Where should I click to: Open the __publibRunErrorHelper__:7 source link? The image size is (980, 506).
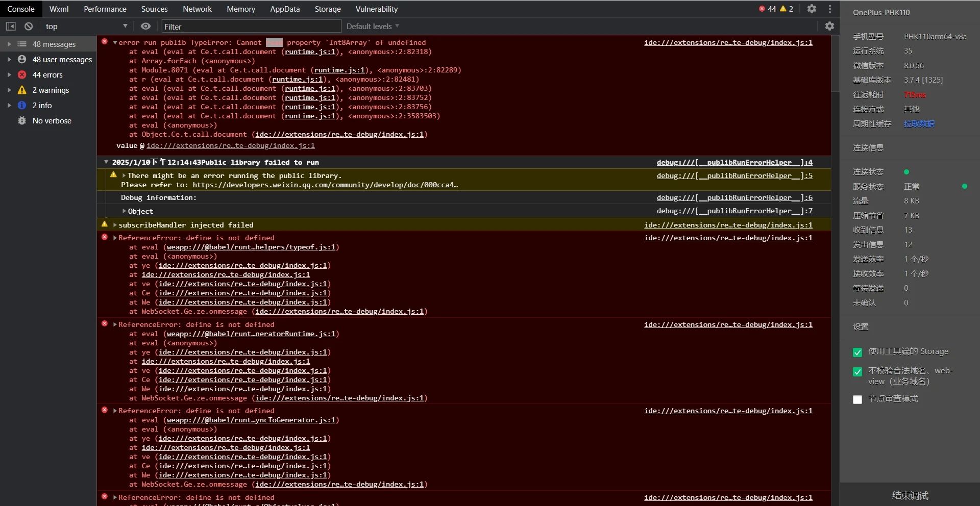click(x=734, y=211)
